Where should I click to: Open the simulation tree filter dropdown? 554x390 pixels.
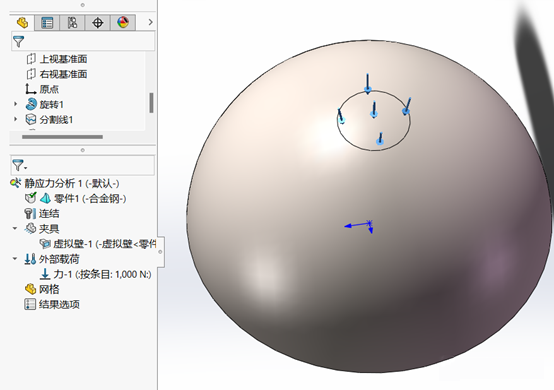click(19, 166)
